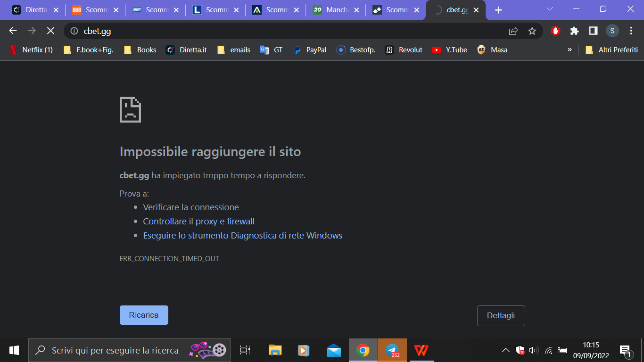Open the profile avatar labeled S
The image size is (644, 362).
click(x=612, y=31)
